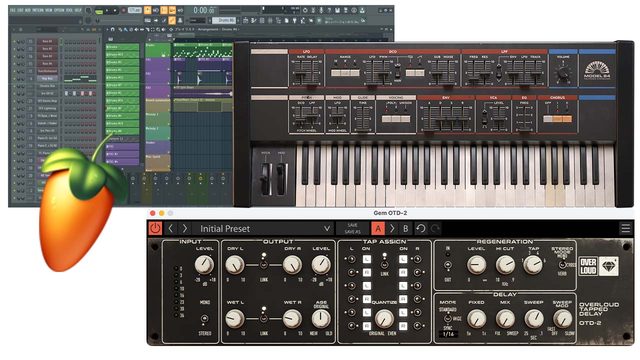Toggle the bottom right R tap-assign button
640x360 pixels.
coord(403,326)
